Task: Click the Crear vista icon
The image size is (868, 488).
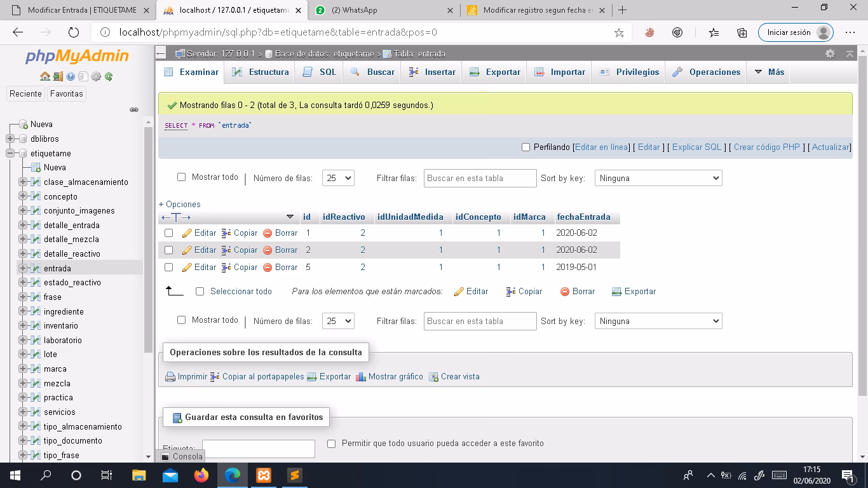Action: [434, 377]
